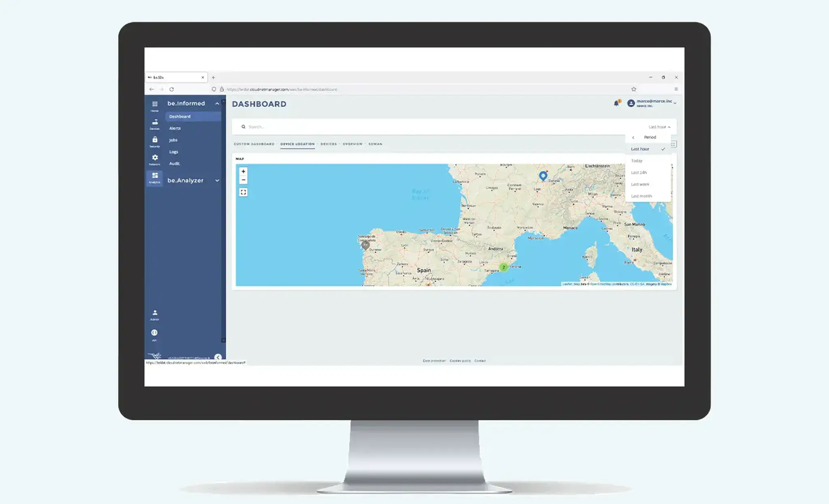Open the Security padlock sidebar icon

tap(155, 140)
